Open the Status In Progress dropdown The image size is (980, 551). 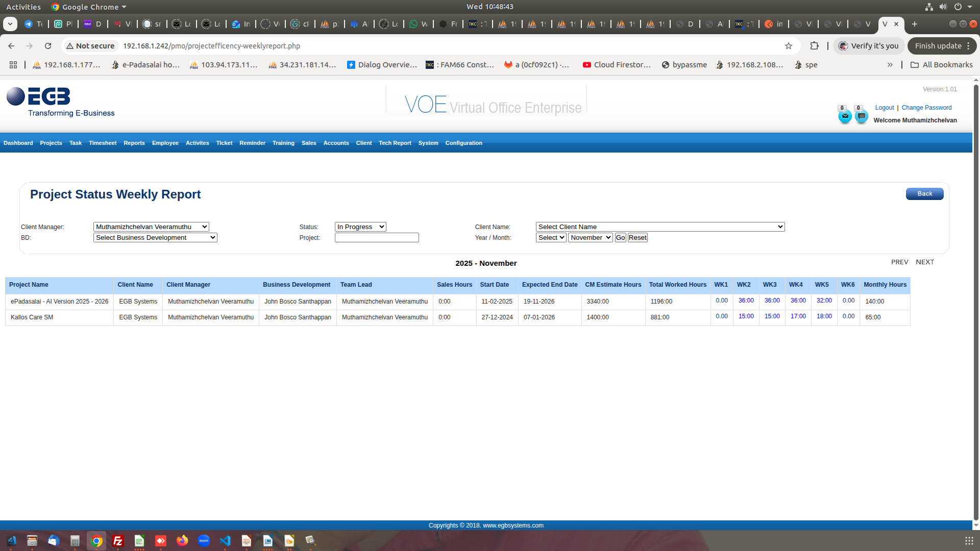(x=360, y=227)
